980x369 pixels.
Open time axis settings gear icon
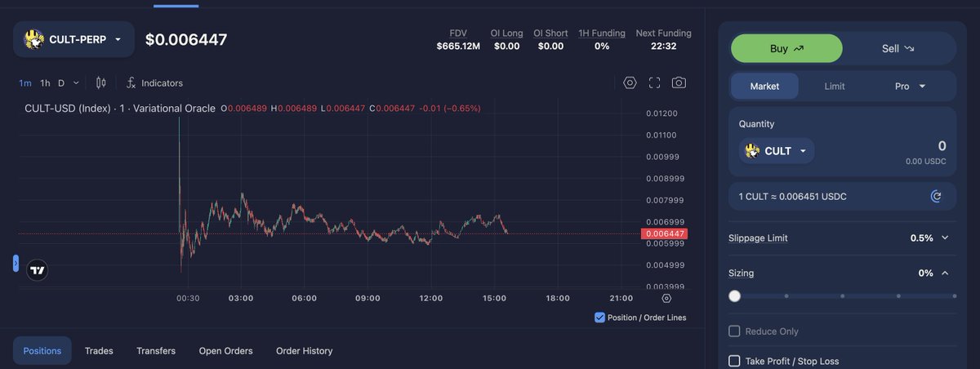tap(666, 298)
